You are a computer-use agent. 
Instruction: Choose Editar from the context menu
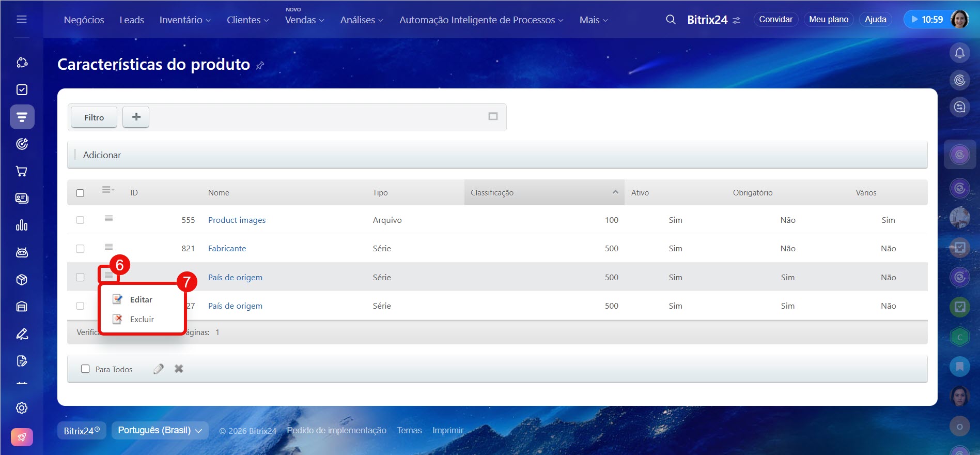coord(141,299)
